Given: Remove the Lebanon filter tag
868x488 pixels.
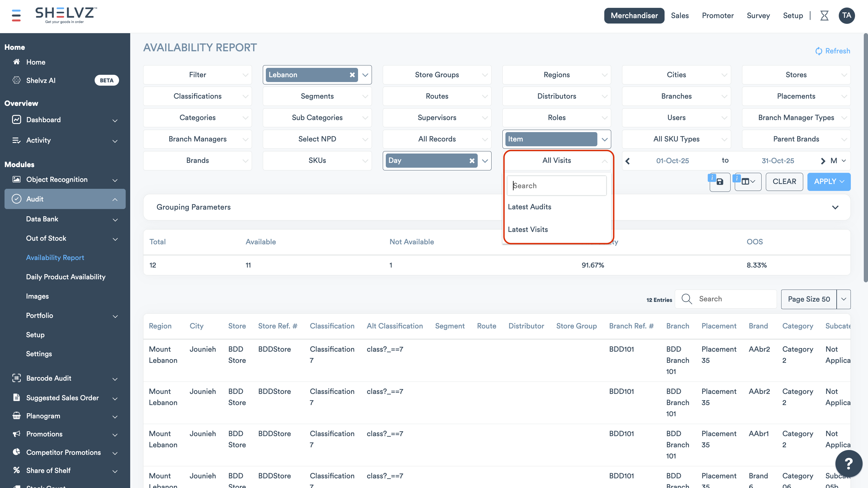Looking at the screenshot, I should click(352, 75).
